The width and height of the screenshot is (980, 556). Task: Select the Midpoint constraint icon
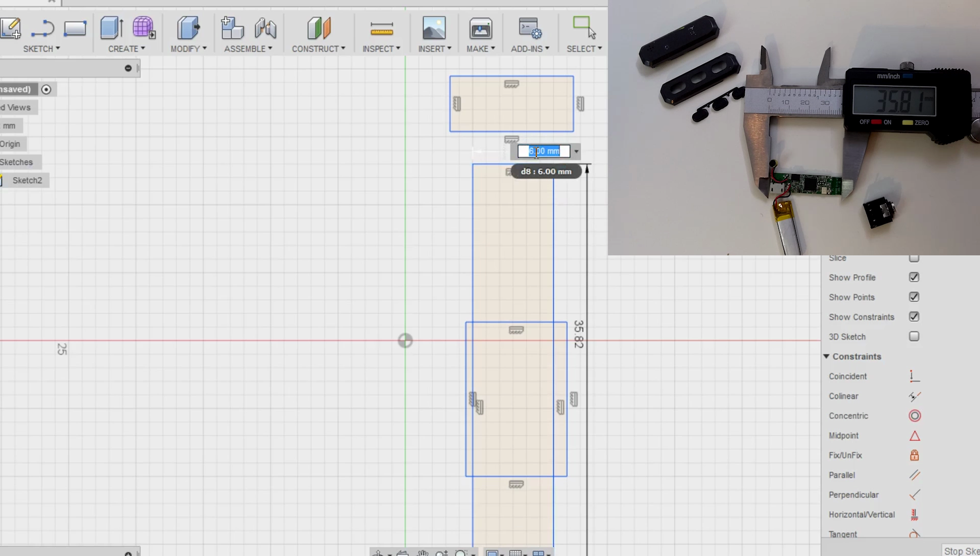pos(914,436)
